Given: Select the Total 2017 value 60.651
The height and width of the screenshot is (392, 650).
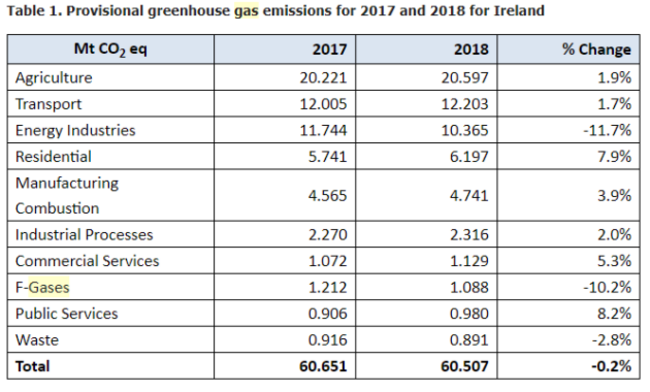Looking at the screenshot, I should point(323,366).
